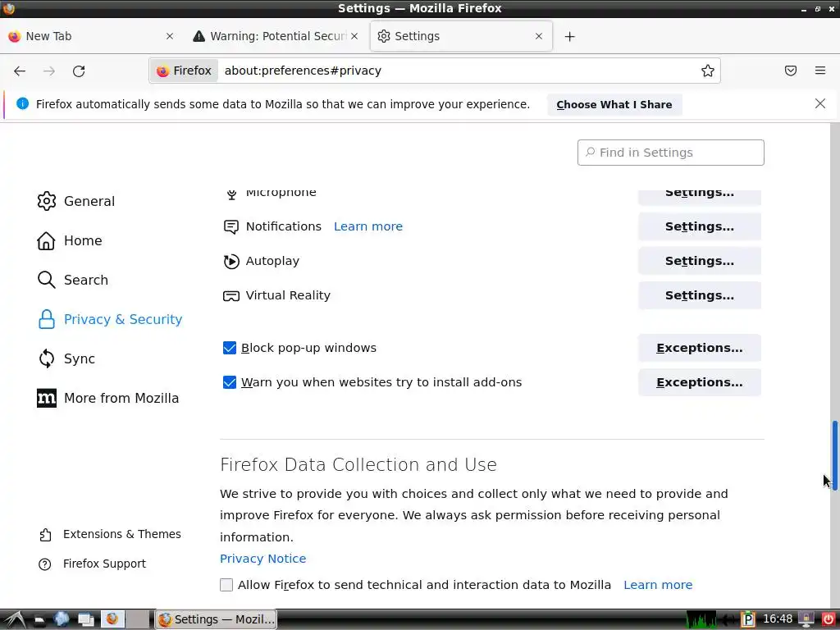The height and width of the screenshot is (630, 840).
Task: Open Exceptions for pop-up windows
Action: (699, 348)
